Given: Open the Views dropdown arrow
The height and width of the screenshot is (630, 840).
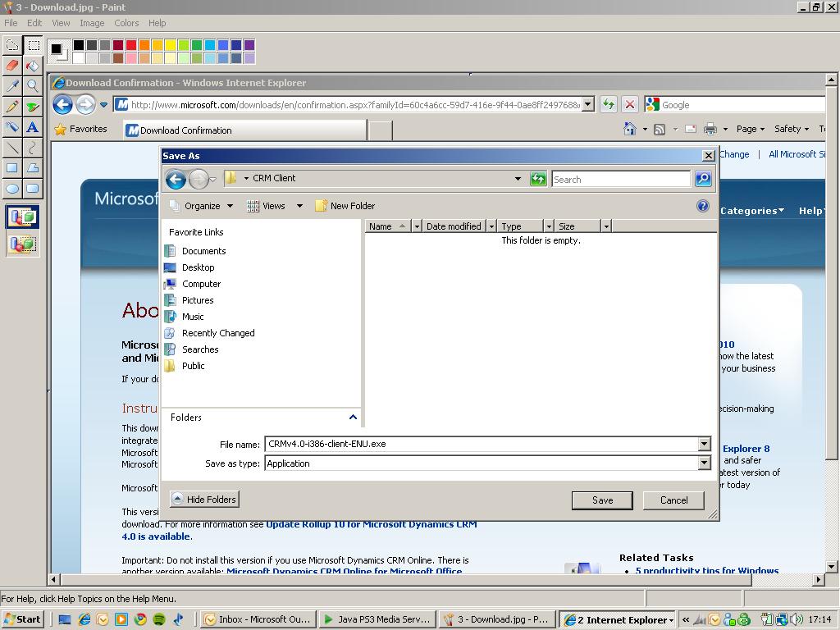Looking at the screenshot, I should 300,206.
